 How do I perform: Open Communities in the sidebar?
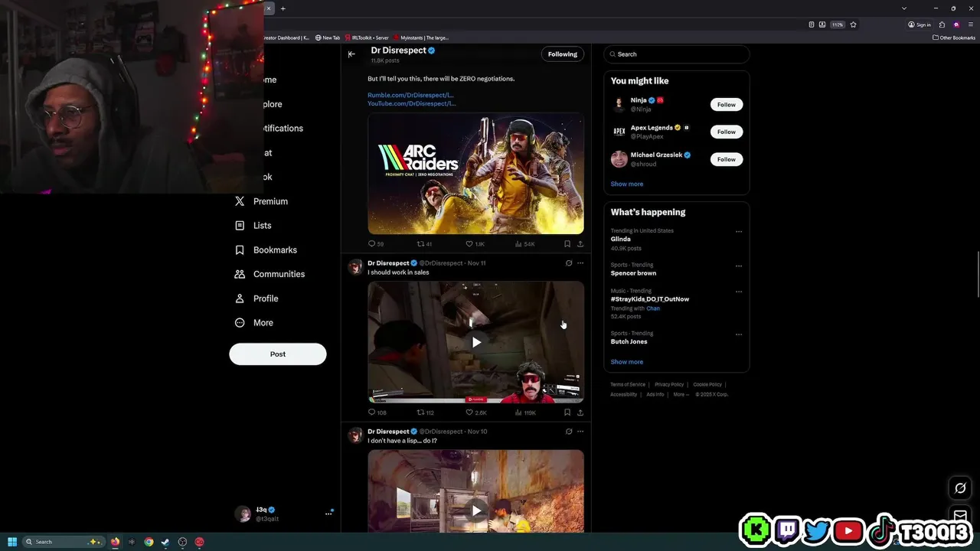click(269, 274)
